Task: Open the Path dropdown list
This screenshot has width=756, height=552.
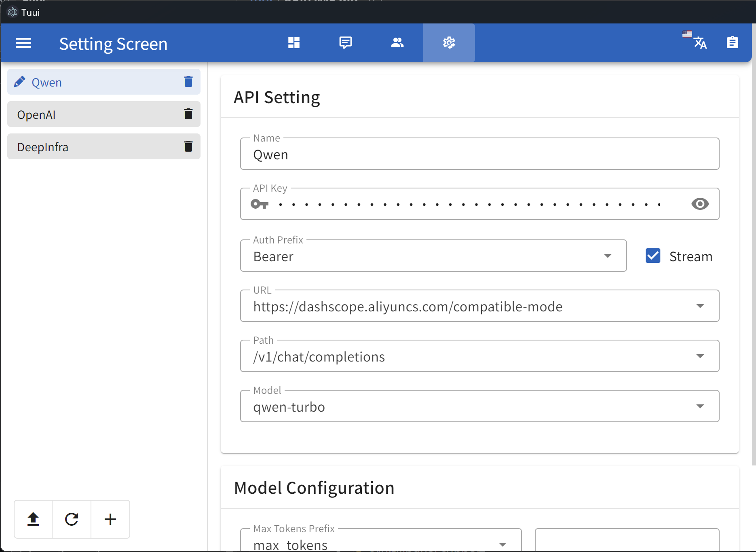Action: 700,356
